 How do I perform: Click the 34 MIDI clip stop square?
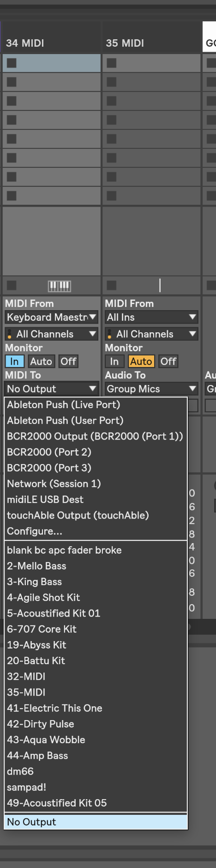coord(12,286)
